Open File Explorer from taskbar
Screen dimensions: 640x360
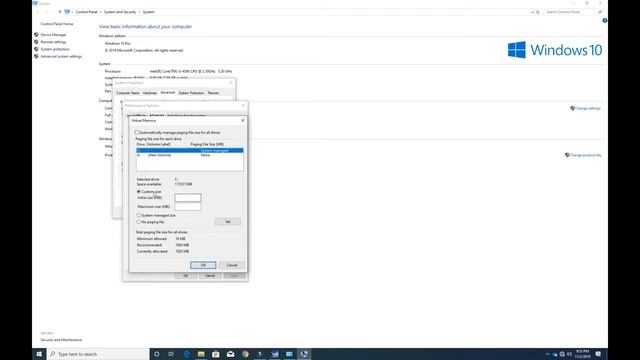[x=201, y=354]
